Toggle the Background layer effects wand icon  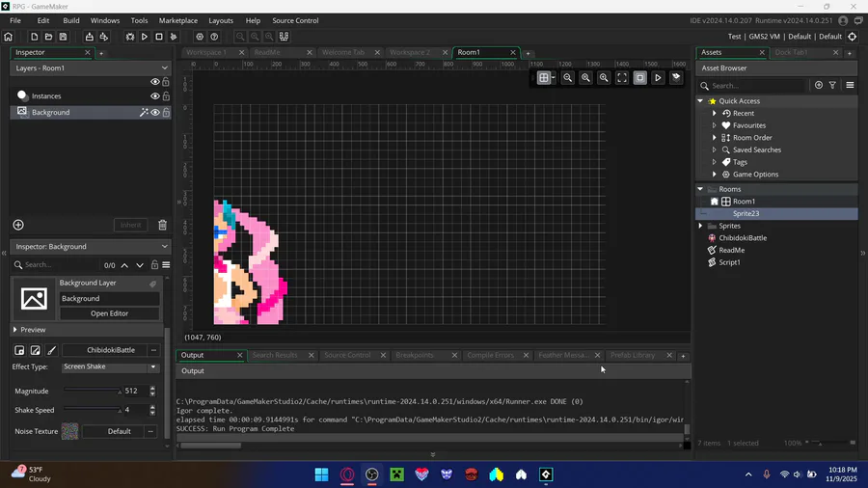[144, 112]
